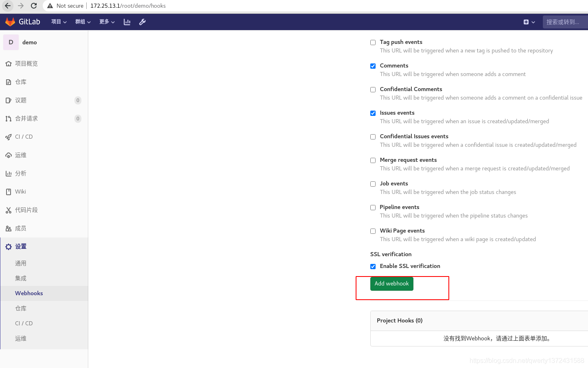The image size is (588, 368).
Task: Reload the page with refresh icon
Action: coord(34,6)
